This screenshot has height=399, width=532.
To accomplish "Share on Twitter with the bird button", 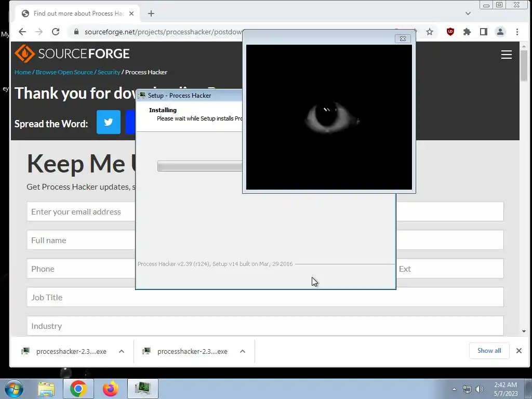I will (x=109, y=122).
